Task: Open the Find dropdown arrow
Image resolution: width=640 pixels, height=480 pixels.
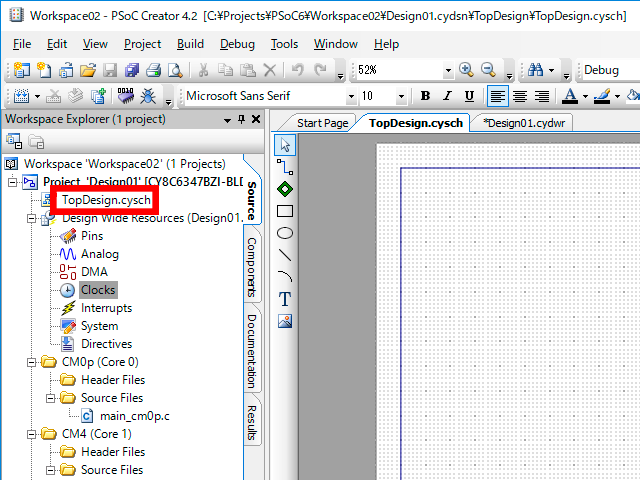Action: click(x=551, y=70)
